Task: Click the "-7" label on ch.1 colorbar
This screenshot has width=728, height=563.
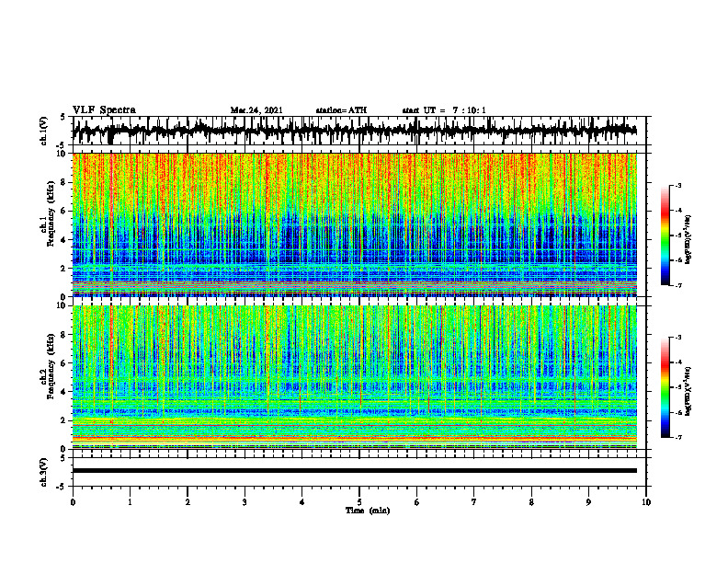Action: pyautogui.click(x=677, y=285)
